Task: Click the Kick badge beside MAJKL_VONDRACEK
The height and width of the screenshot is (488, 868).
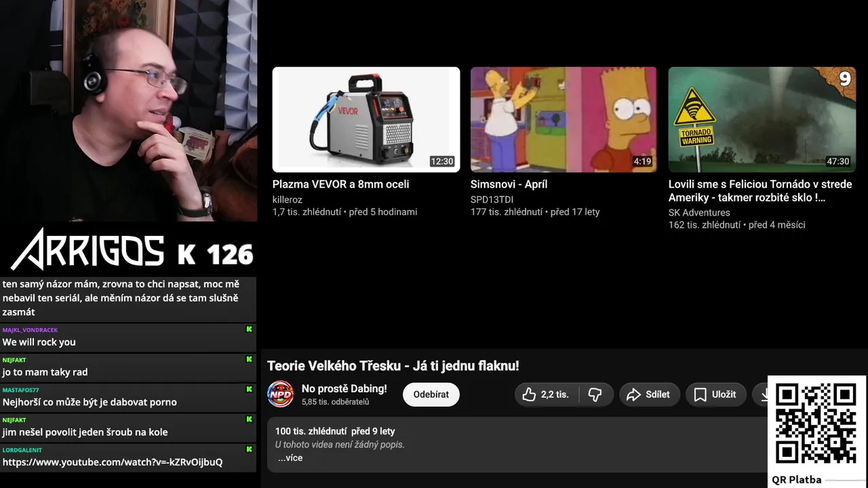Action: click(249, 329)
